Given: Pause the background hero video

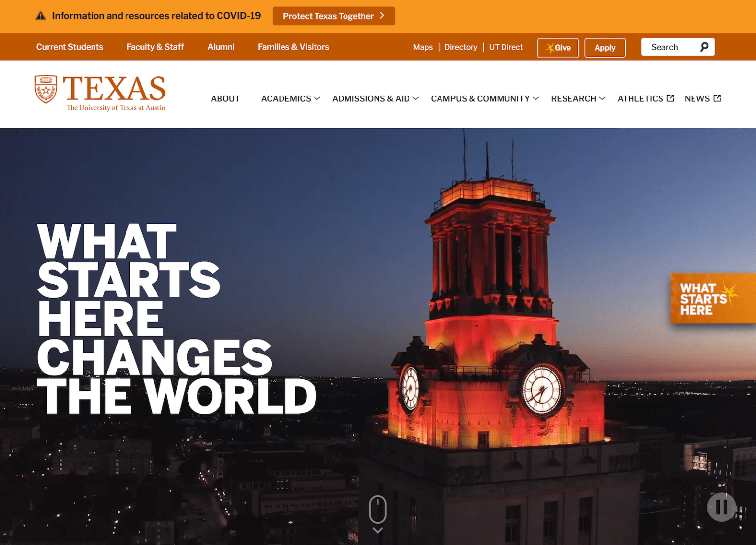Looking at the screenshot, I should 721,507.
